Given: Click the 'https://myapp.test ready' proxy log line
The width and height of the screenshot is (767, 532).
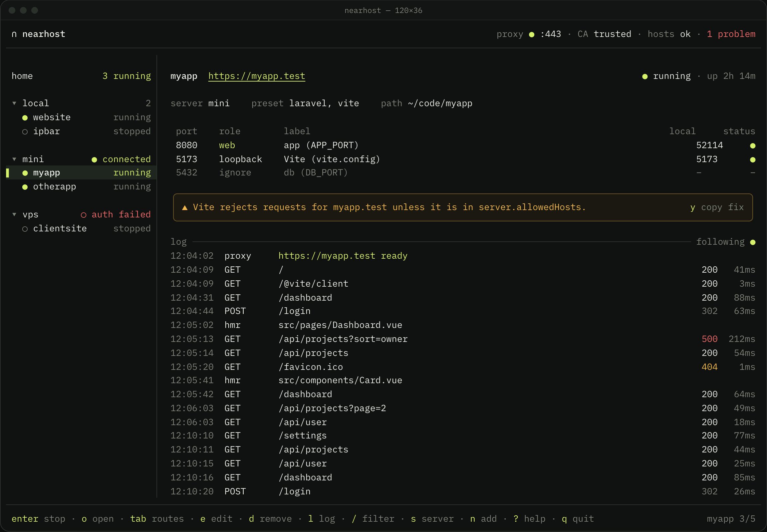Looking at the screenshot, I should click(463, 256).
